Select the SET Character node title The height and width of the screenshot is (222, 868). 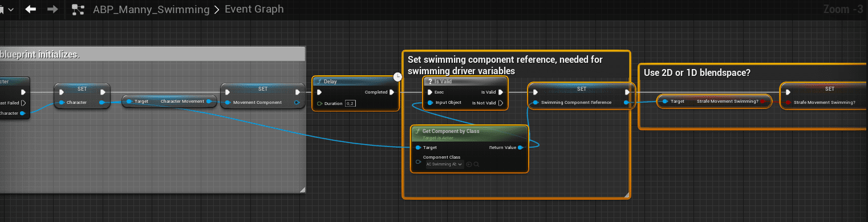82,88
